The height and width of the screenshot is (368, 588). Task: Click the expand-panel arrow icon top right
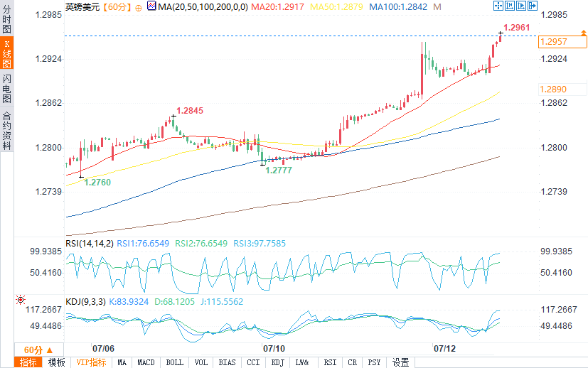533,6
